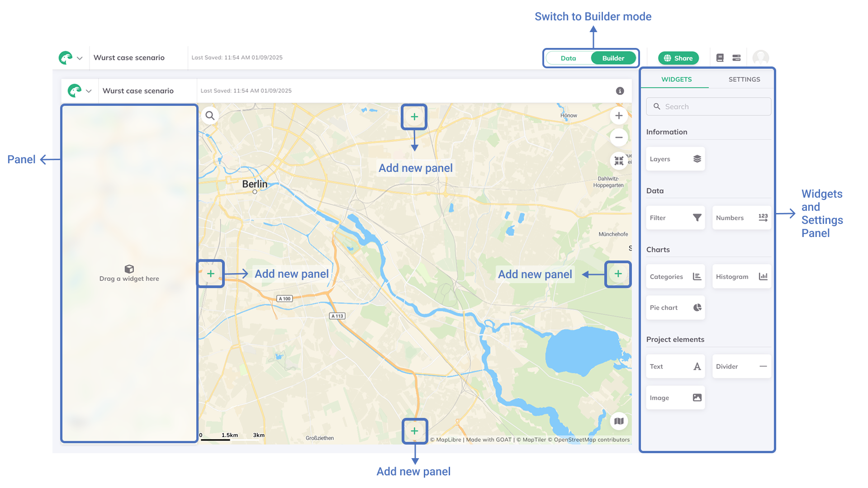Switch to the SETTINGS tab
The height and width of the screenshot is (488, 868).
744,79
